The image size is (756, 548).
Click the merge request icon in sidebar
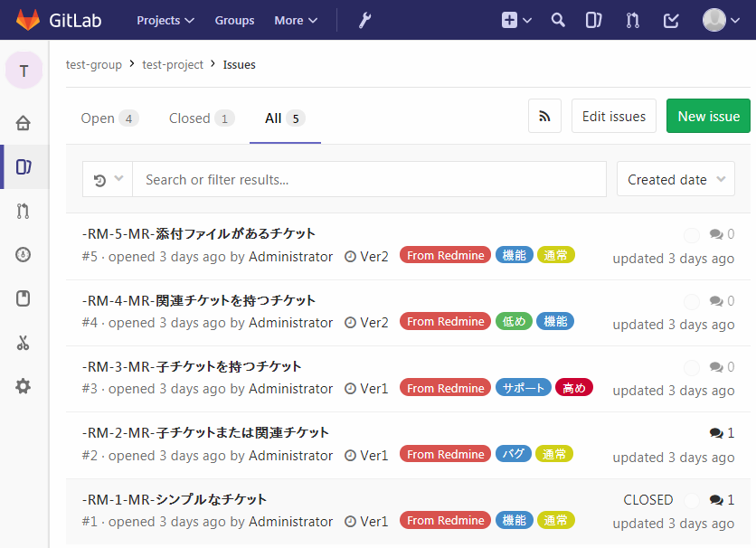click(x=24, y=211)
